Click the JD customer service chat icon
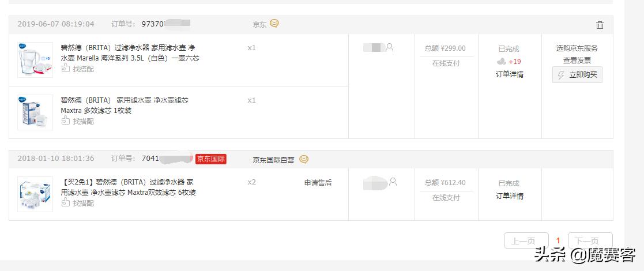644x271 pixels. tap(274, 24)
